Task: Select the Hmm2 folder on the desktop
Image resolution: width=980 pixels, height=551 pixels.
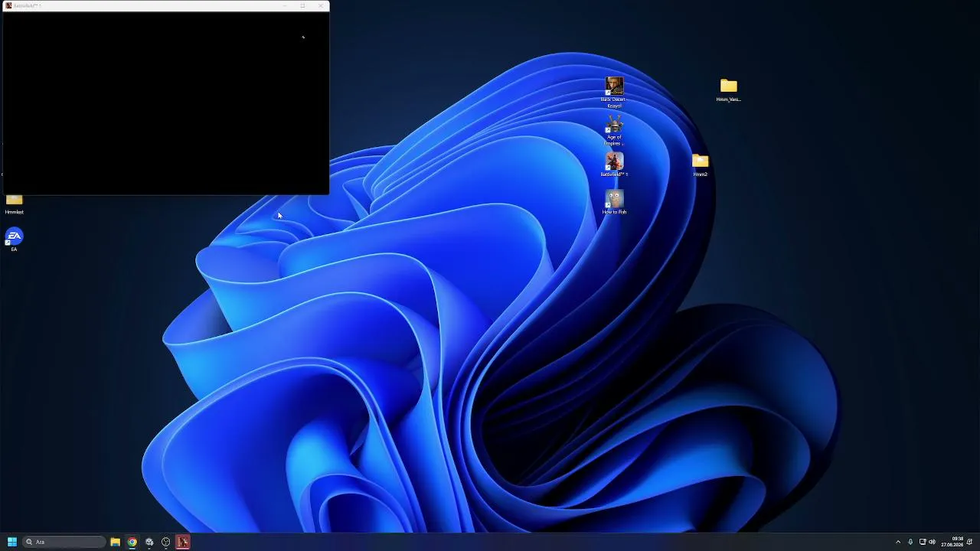Action: click(x=700, y=165)
